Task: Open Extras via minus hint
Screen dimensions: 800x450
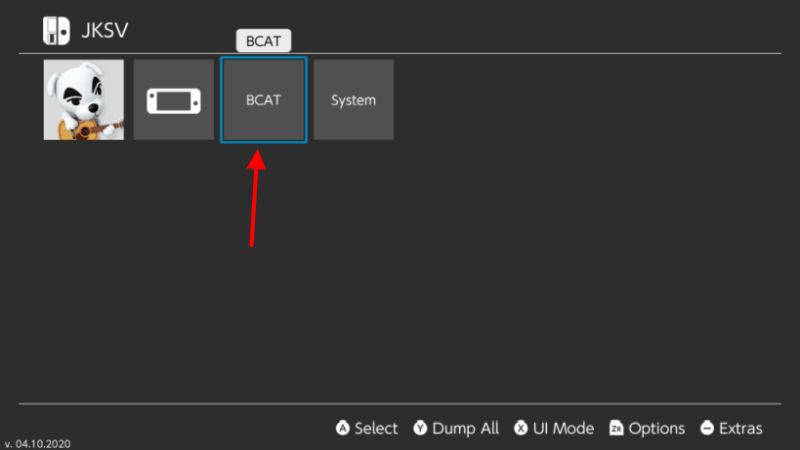Action: coord(731,428)
